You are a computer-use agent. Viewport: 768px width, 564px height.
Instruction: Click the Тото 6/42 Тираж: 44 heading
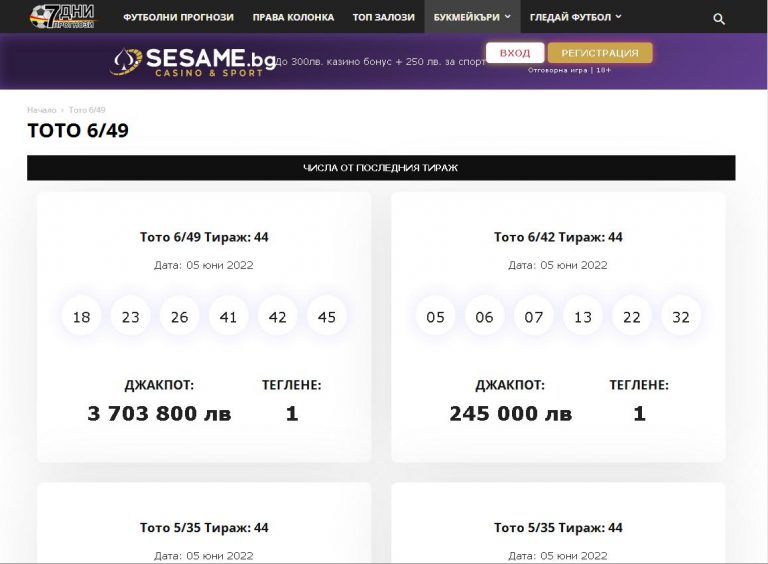pos(558,237)
